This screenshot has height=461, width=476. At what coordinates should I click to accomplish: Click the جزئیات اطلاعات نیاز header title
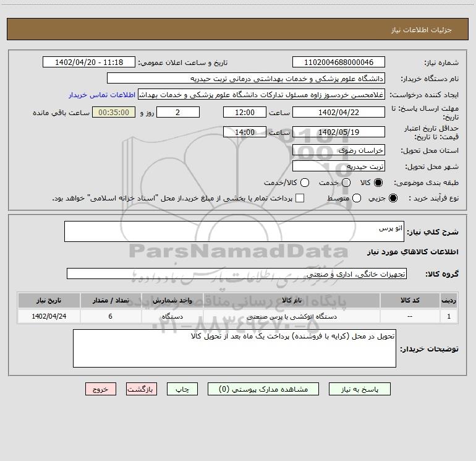[421, 30]
